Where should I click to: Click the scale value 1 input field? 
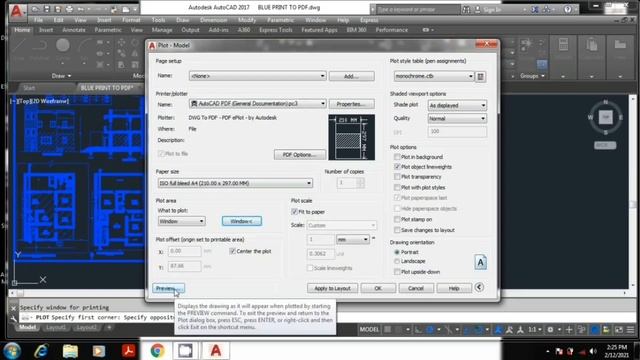tap(320, 240)
